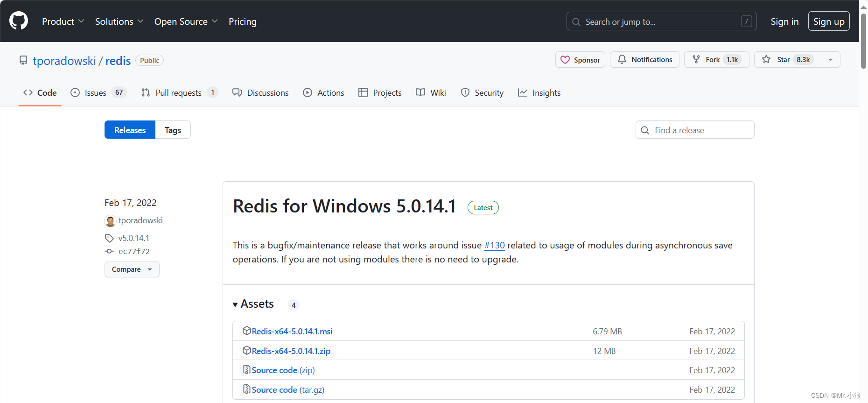The image size is (868, 403).
Task: Switch to the Pull requests tab
Action: [x=180, y=92]
